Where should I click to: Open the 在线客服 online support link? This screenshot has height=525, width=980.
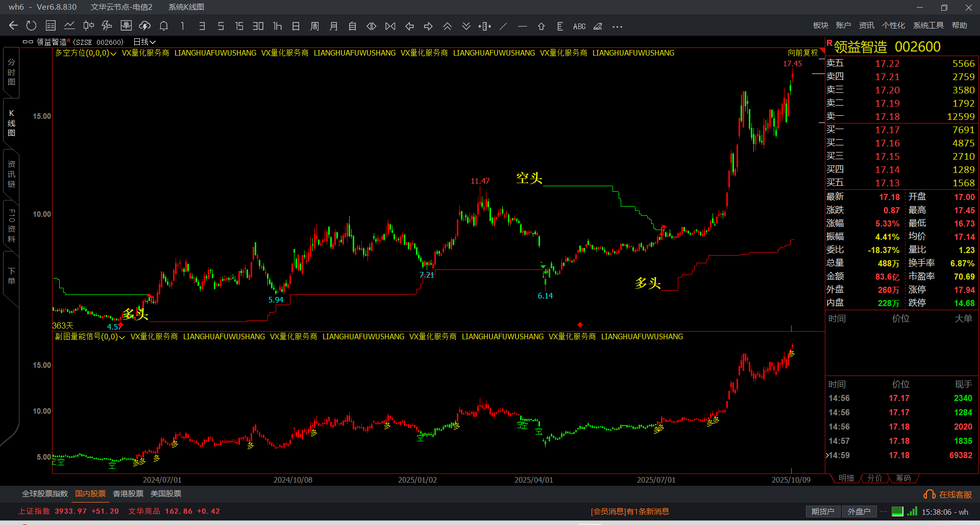tap(948, 494)
